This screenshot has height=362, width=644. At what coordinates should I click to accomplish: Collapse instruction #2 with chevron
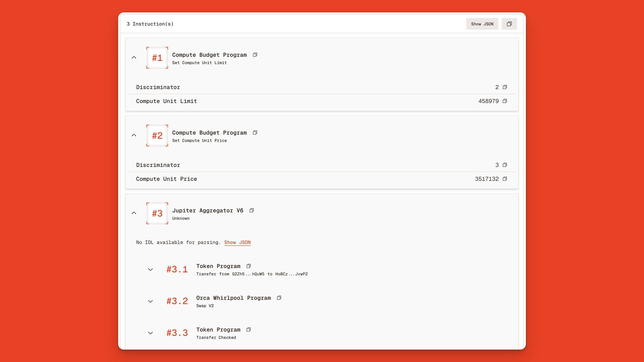[x=134, y=135]
